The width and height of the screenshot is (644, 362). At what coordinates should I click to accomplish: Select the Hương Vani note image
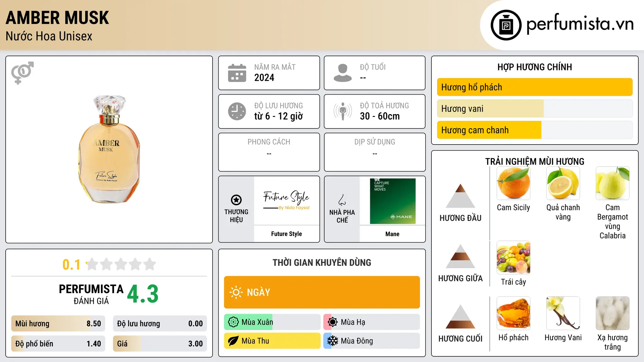click(563, 313)
